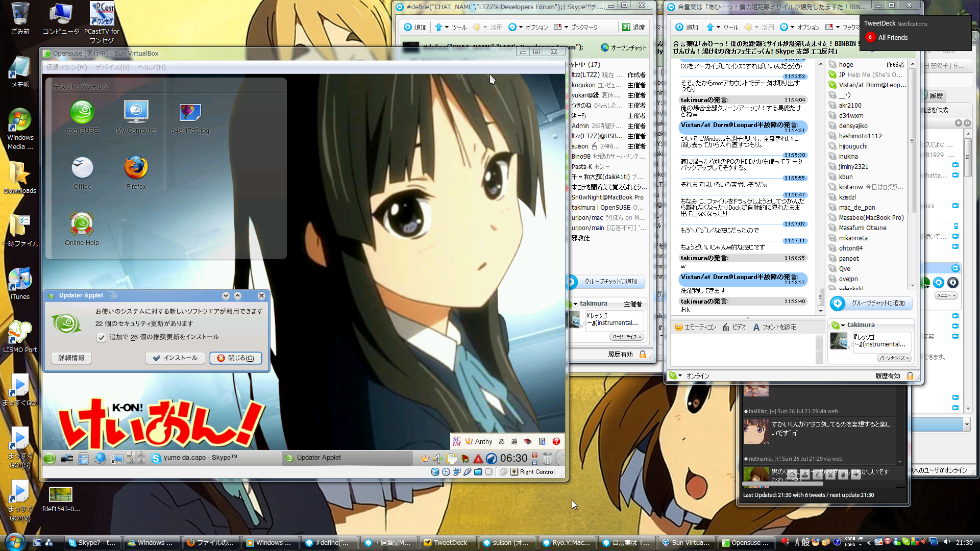Click the 追加 button in the front Skype chat
This screenshot has width=980, height=551.
coord(687,27)
